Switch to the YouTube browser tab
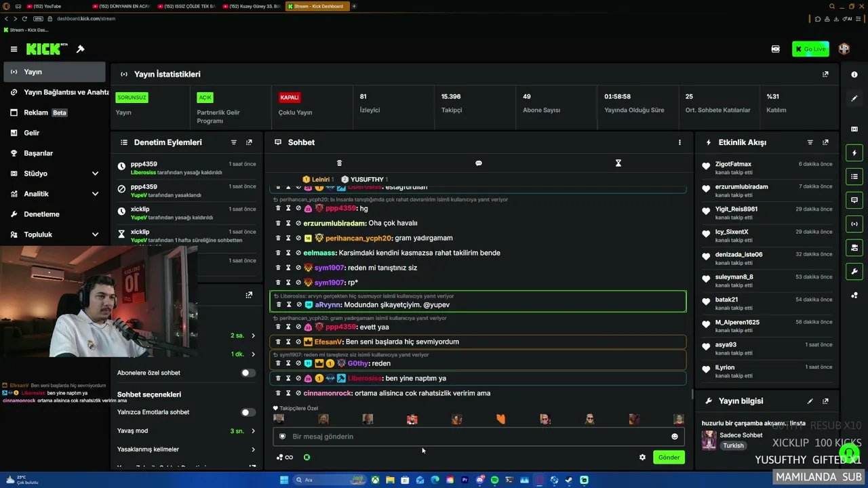868x488 pixels. pos(54,6)
